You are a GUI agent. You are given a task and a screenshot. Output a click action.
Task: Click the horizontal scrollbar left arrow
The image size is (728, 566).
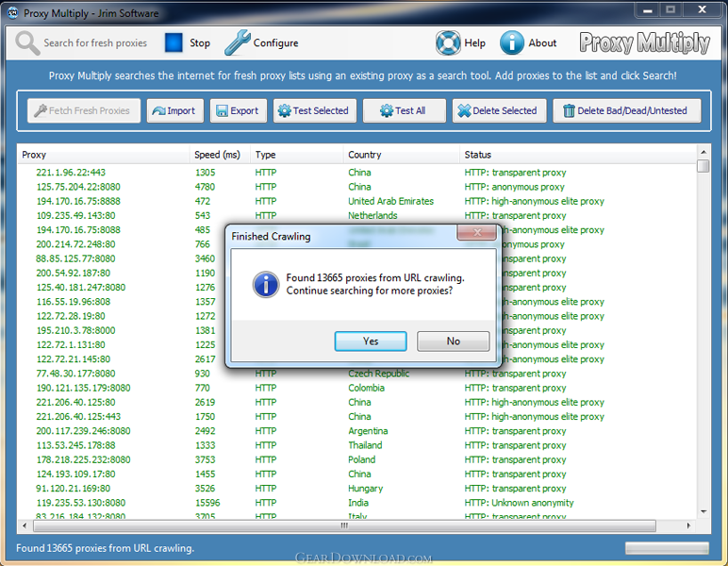tap(25, 525)
